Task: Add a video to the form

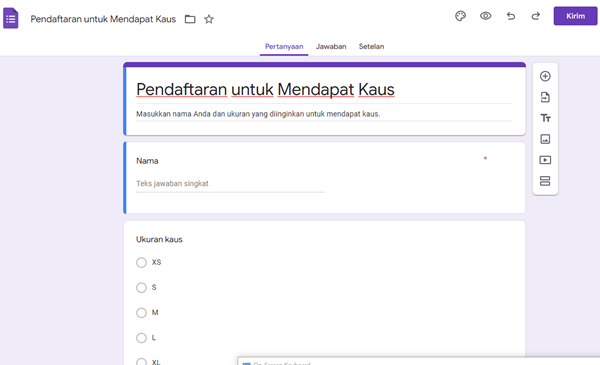Action: pos(545,160)
